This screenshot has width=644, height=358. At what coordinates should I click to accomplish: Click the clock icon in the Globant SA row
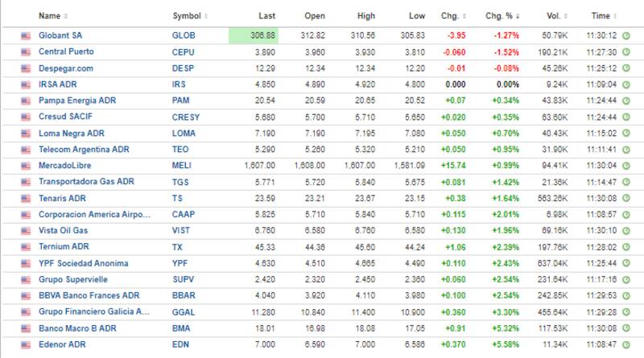pyautogui.click(x=625, y=35)
